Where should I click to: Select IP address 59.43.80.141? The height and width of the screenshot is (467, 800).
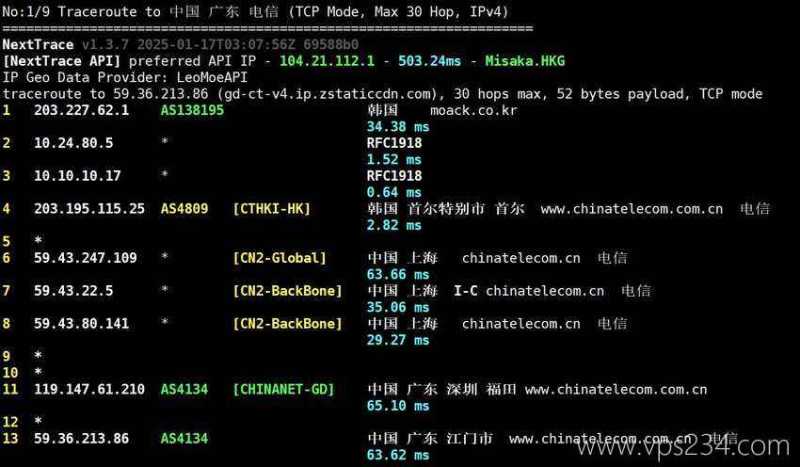click(81, 324)
